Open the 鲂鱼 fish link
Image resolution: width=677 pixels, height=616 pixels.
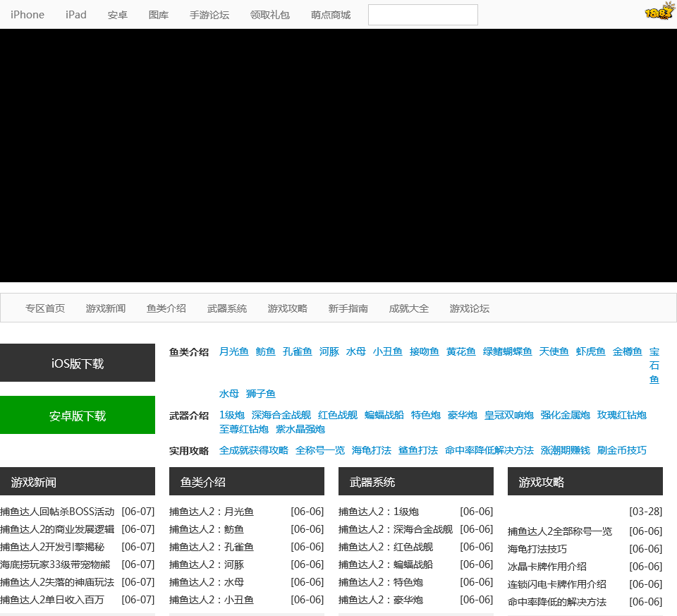tap(266, 351)
